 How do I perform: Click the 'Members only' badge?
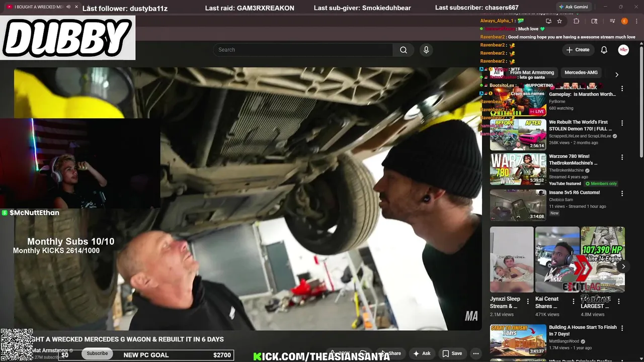(602, 184)
